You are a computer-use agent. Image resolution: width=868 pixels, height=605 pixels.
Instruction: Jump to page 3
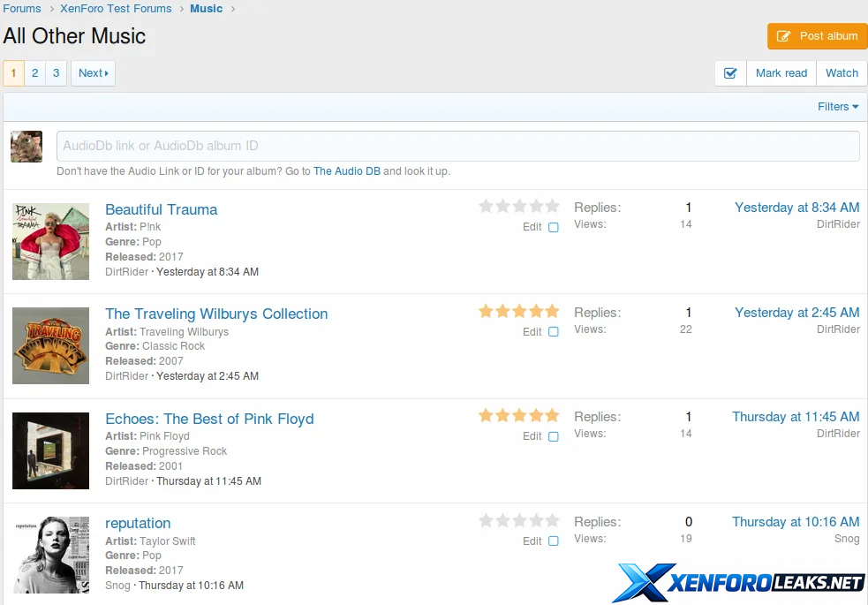(x=56, y=73)
